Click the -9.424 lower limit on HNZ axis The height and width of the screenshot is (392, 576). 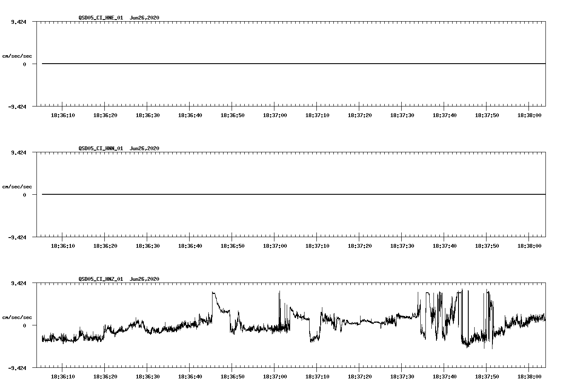[x=17, y=368]
